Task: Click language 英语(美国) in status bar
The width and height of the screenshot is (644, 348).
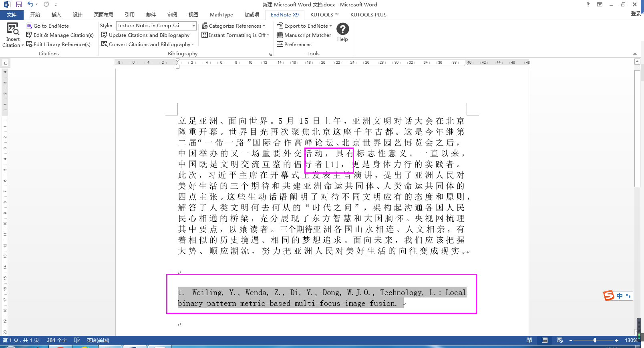Action: 98,340
